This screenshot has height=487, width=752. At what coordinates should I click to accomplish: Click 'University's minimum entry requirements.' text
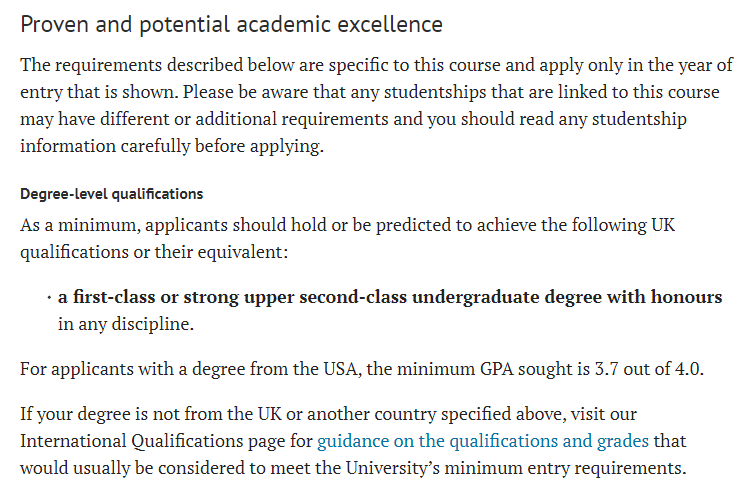pos(516,468)
